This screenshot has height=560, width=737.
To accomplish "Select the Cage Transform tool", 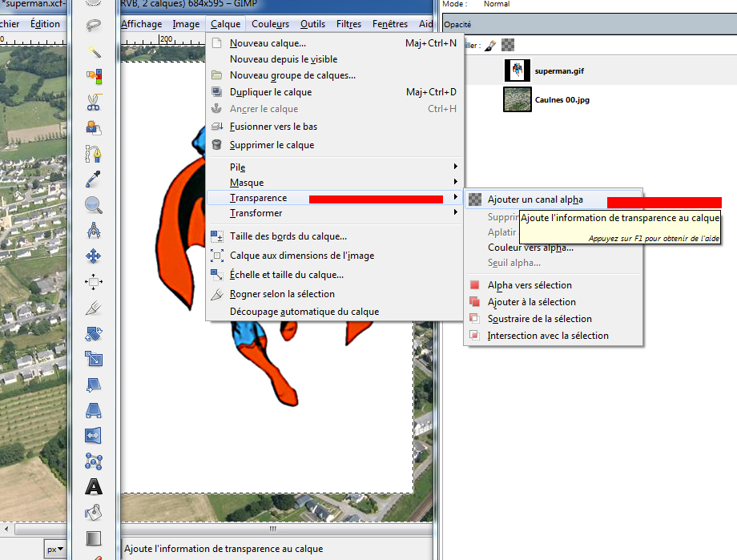I will [x=94, y=461].
